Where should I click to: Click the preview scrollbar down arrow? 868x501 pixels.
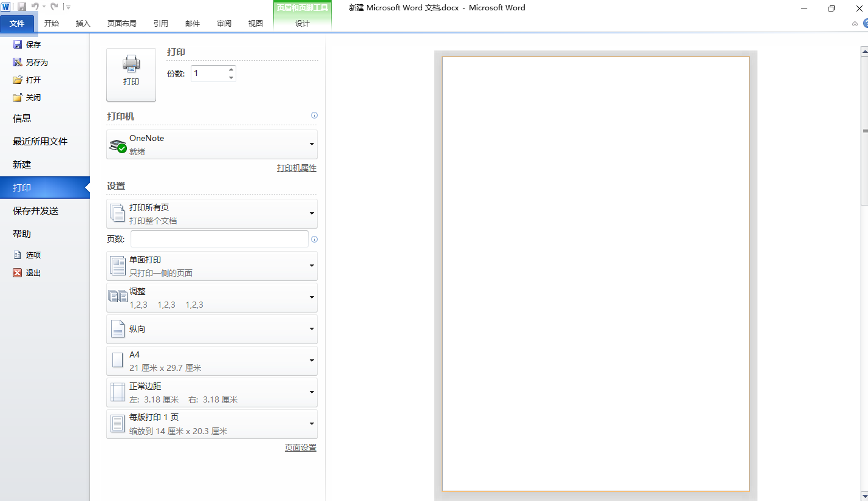pyautogui.click(x=864, y=496)
